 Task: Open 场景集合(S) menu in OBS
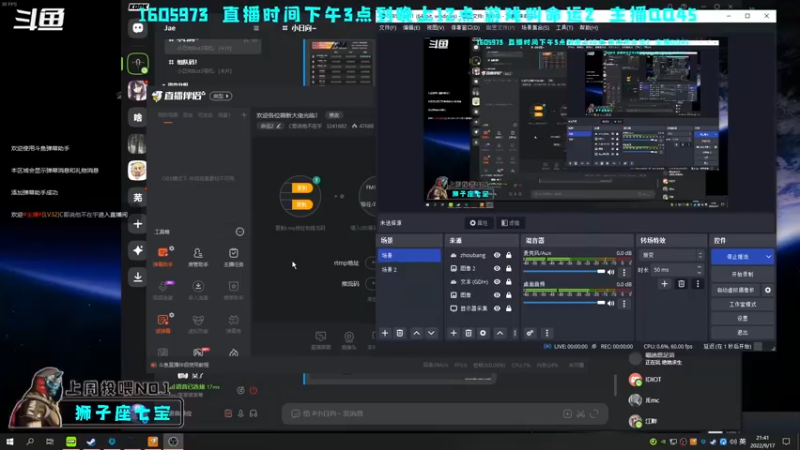pos(536,28)
